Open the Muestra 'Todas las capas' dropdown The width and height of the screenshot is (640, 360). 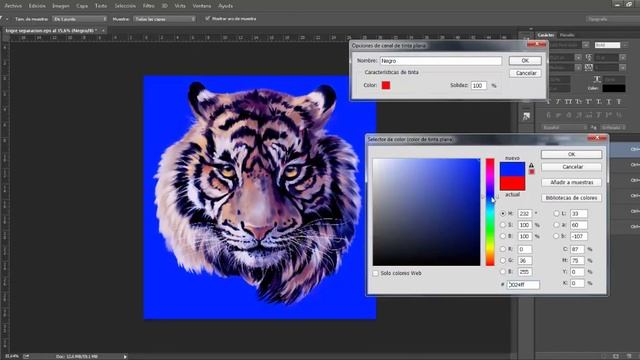164,19
